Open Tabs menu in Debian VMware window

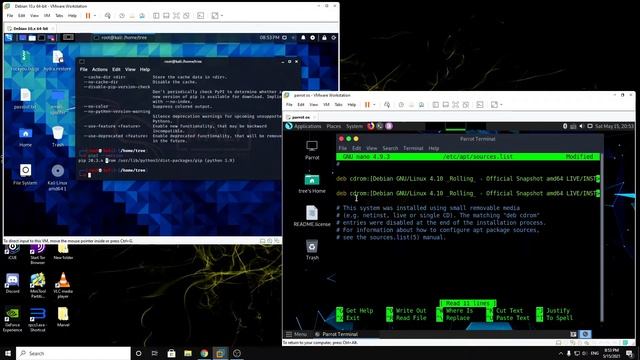tap(59, 16)
